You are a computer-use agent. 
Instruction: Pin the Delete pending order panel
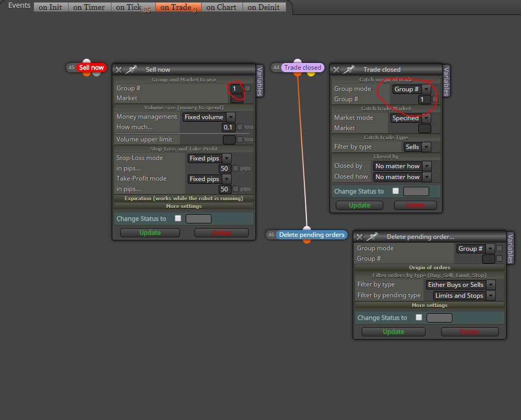372,237
